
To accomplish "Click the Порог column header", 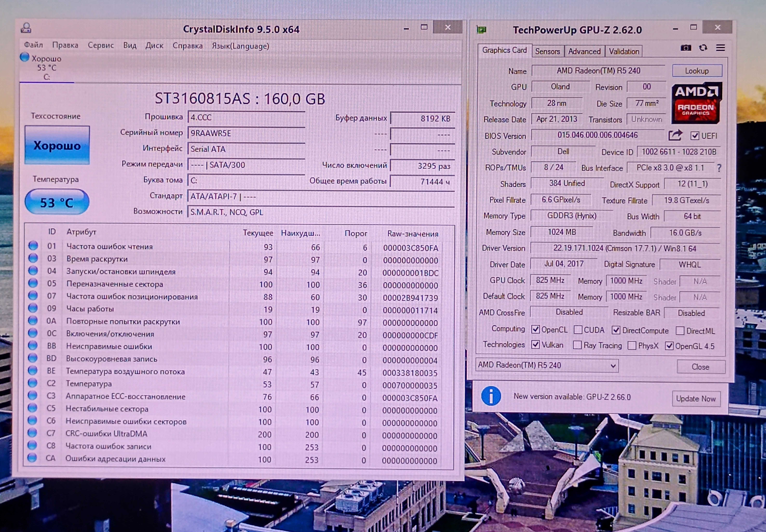I will (x=356, y=233).
